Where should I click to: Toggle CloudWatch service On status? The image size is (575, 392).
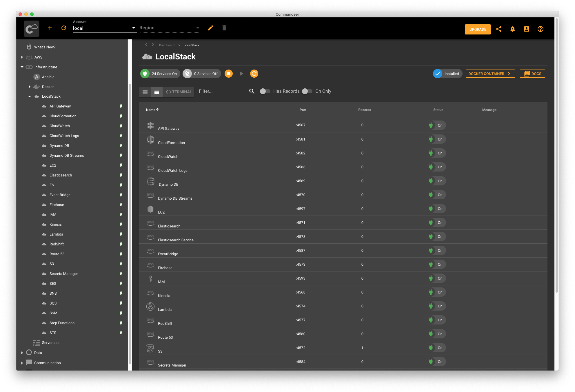point(437,153)
